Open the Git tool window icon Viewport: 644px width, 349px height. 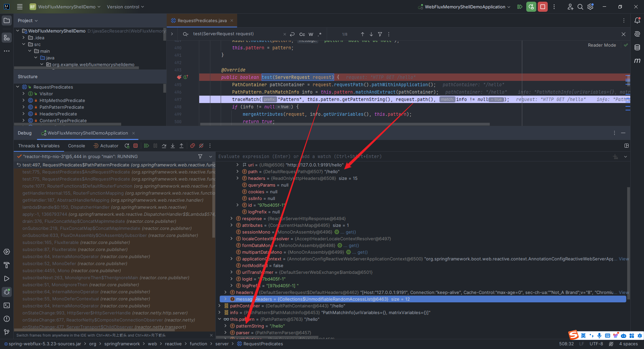click(7, 332)
